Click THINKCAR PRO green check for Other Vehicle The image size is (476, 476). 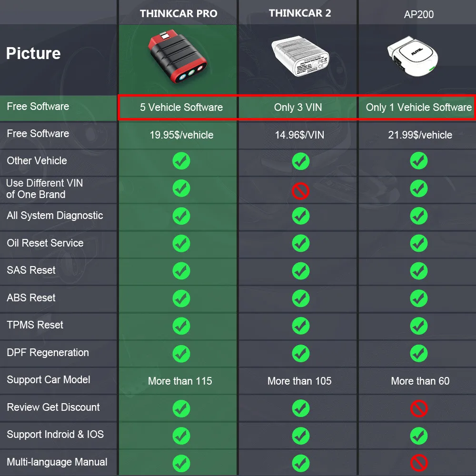click(x=181, y=161)
